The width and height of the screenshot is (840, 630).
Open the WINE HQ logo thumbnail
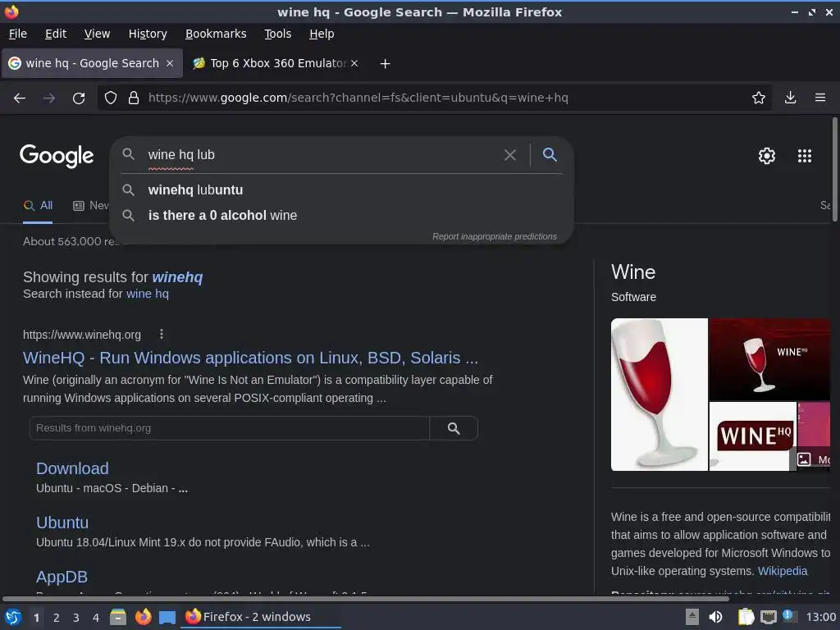tap(753, 436)
